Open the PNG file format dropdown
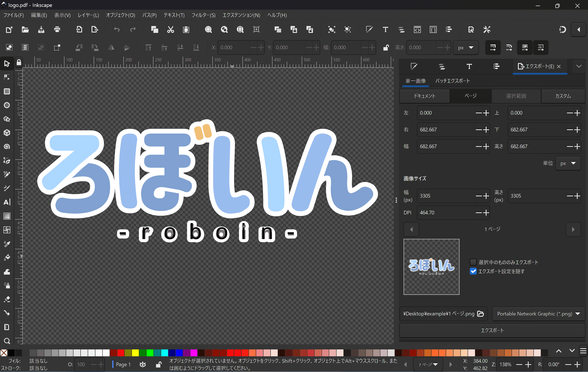Viewport: 588px width, 372px height. point(538,314)
